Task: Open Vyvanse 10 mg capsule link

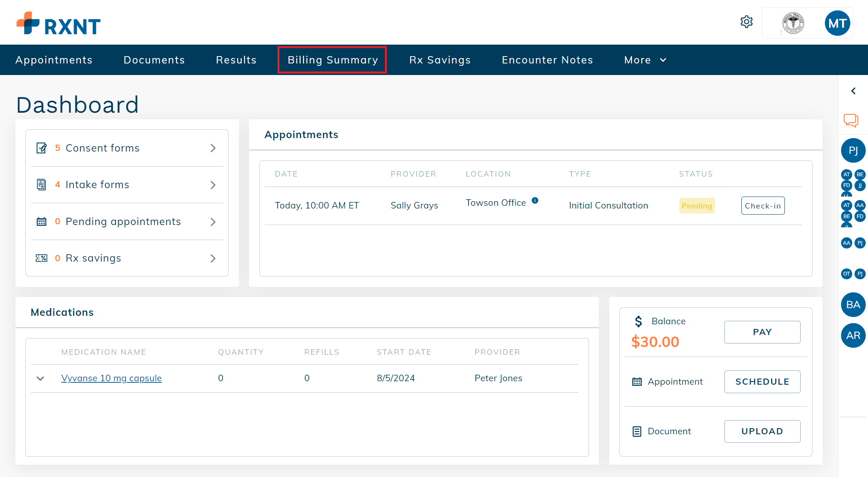Action: click(x=111, y=378)
